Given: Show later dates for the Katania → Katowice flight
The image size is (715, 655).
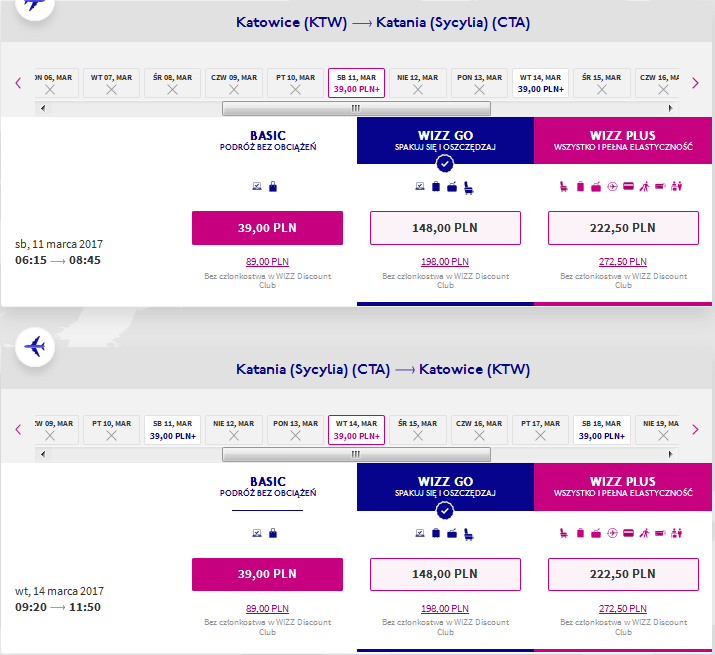Looking at the screenshot, I should (x=695, y=429).
